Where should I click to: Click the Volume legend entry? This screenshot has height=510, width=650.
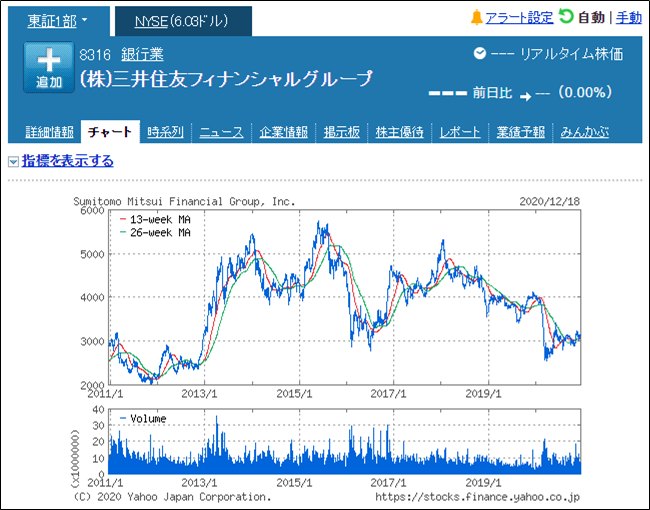pos(143,419)
